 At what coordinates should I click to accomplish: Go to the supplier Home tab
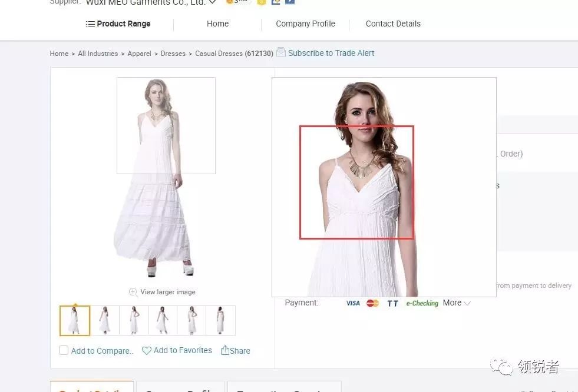tap(217, 24)
